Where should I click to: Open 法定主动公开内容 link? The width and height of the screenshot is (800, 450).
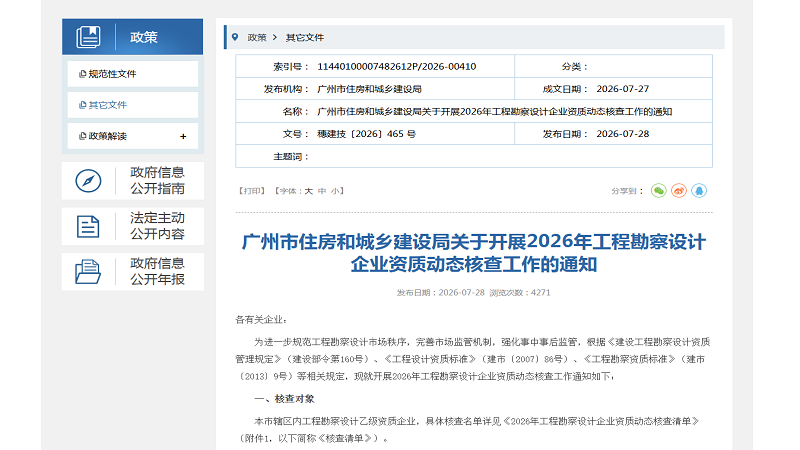[x=157, y=226]
